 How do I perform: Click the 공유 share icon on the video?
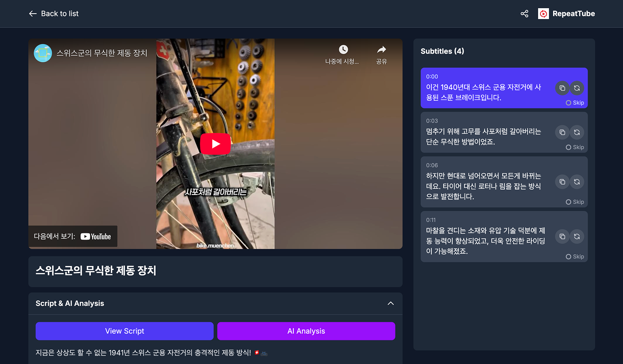coord(381,49)
